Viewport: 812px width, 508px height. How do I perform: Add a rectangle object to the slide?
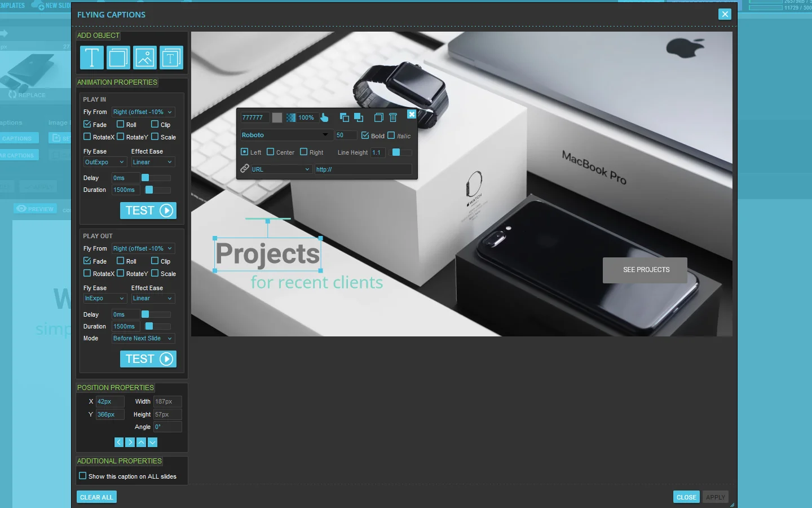118,58
